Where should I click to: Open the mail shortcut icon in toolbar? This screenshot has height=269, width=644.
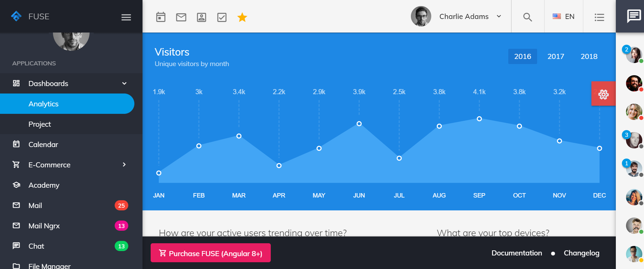coord(181,17)
